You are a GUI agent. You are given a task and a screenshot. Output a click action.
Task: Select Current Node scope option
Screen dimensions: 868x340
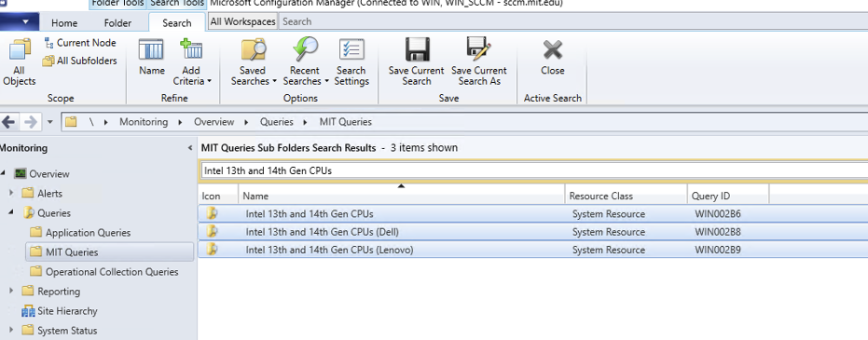79,43
